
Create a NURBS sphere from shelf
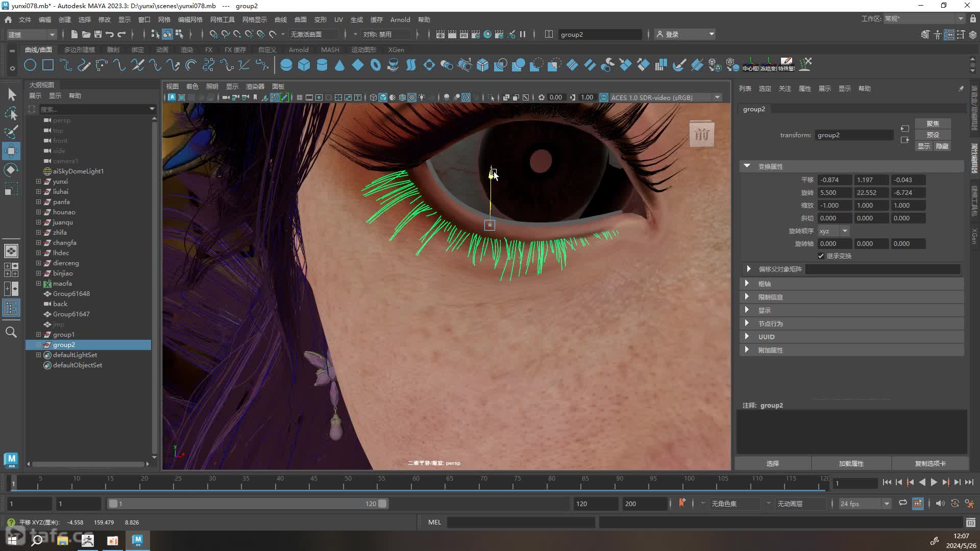click(286, 65)
